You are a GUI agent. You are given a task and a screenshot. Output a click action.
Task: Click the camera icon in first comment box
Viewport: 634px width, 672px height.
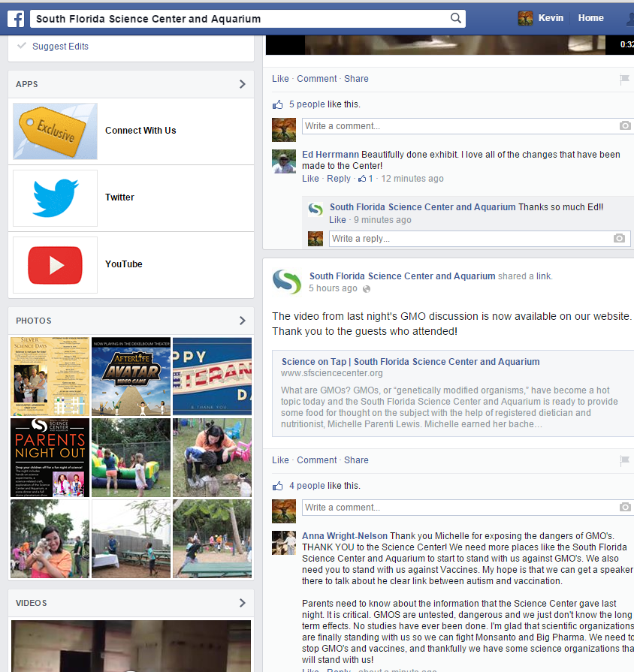pos(625,125)
